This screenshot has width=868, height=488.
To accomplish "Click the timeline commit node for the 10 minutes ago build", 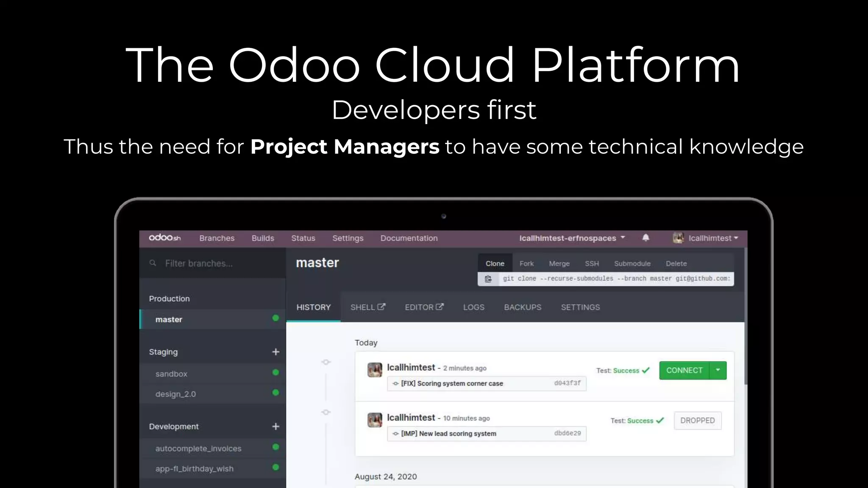I will point(326,412).
